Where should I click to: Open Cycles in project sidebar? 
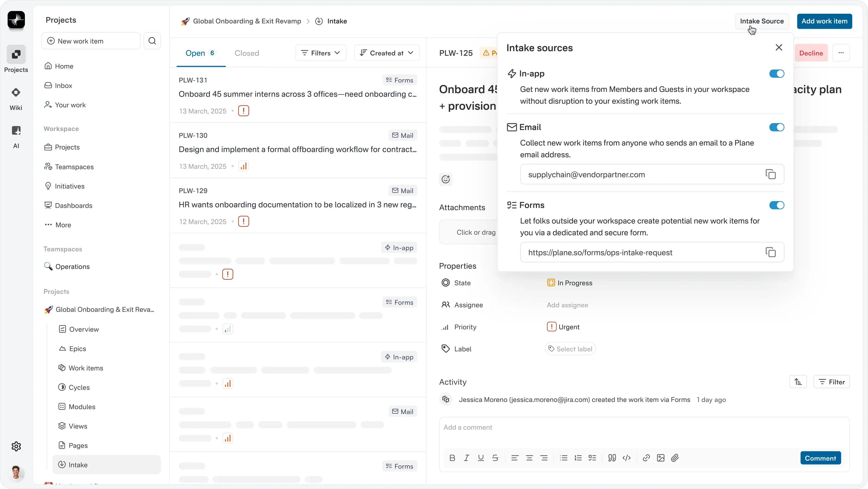(x=79, y=387)
